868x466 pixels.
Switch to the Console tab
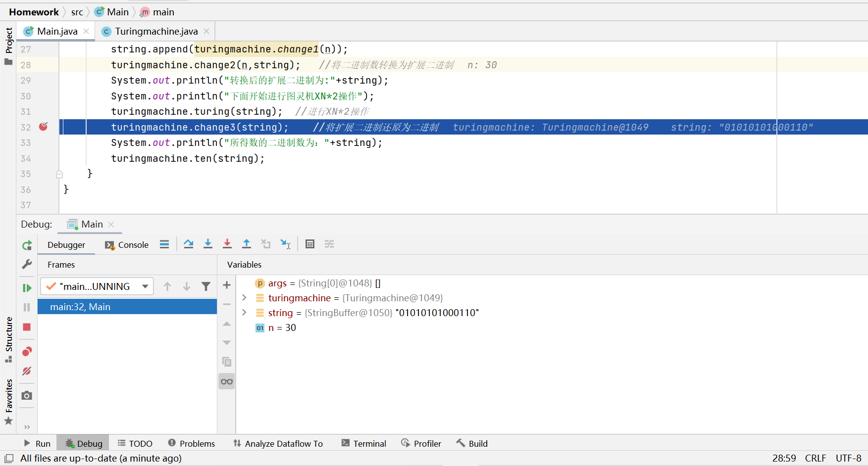pyautogui.click(x=127, y=245)
